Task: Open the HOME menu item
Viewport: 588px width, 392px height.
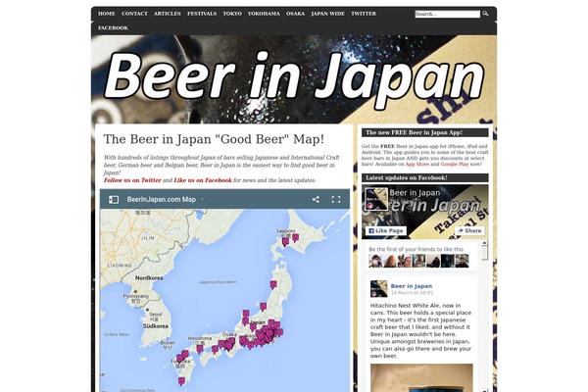Action: (x=107, y=14)
